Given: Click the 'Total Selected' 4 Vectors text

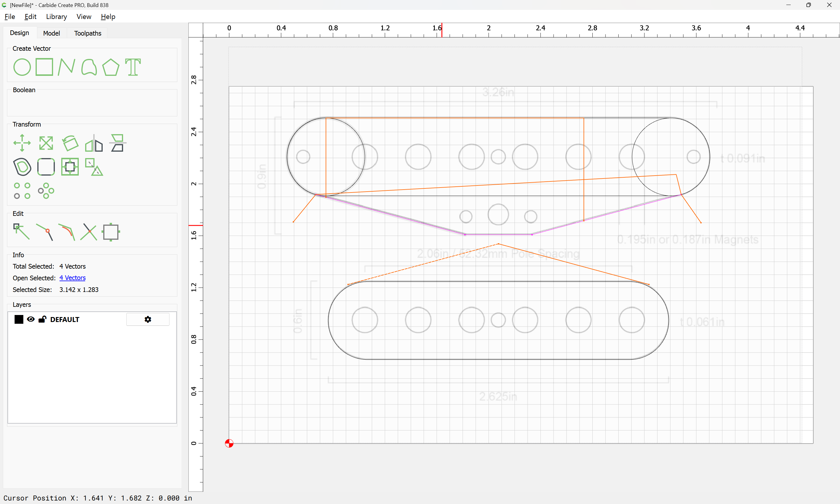Looking at the screenshot, I should (72, 266).
